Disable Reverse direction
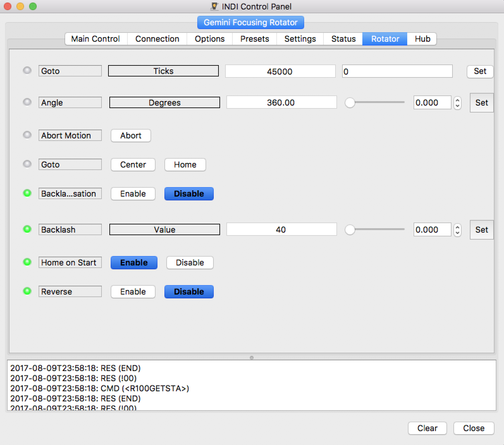Viewport: 504px width, 445px height. (189, 292)
